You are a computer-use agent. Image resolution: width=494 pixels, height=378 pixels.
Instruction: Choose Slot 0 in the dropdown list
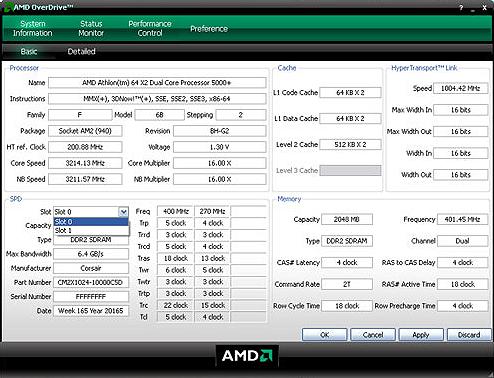[91, 222]
